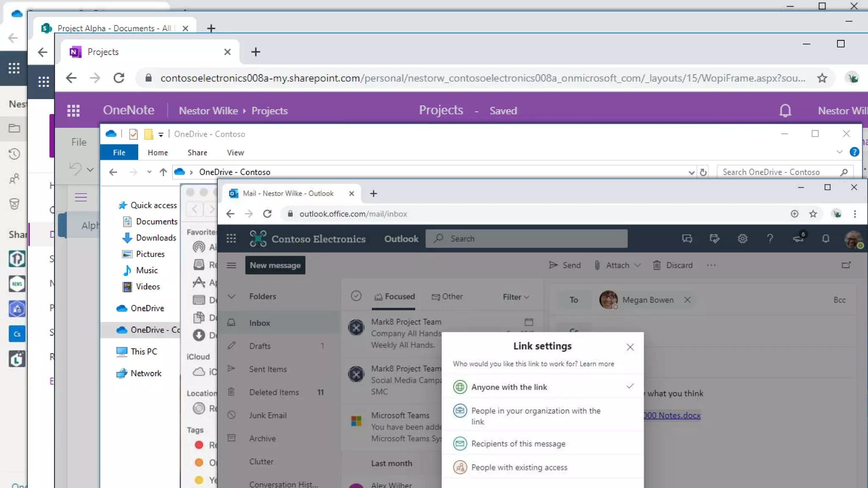Image resolution: width=868 pixels, height=488 pixels.
Task: Choose People with existing access option
Action: [519, 467]
